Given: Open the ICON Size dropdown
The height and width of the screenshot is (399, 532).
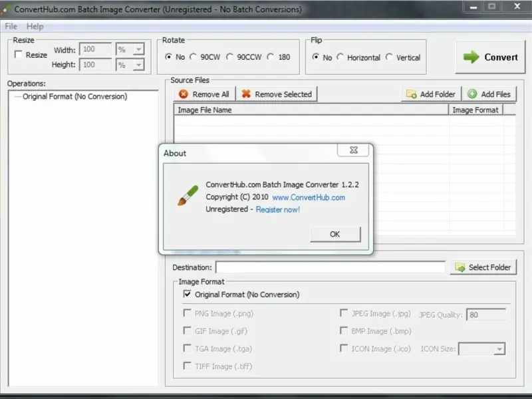Looking at the screenshot, I should (499, 349).
